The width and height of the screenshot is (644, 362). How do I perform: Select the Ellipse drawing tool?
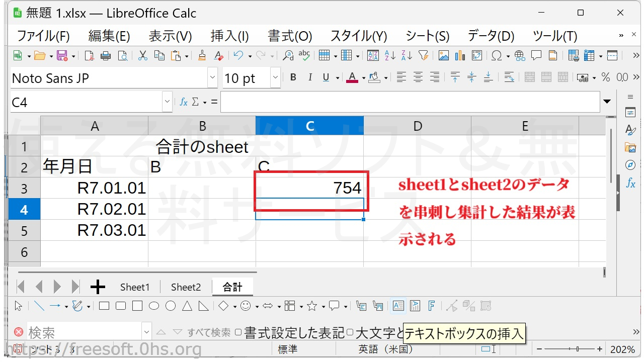tap(154, 306)
